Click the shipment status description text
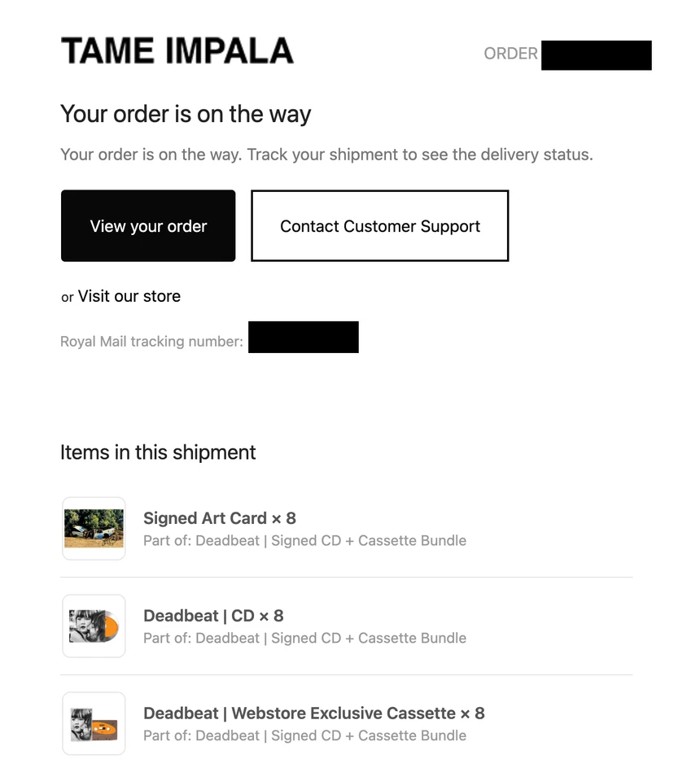This screenshot has width=700, height=781. (326, 155)
